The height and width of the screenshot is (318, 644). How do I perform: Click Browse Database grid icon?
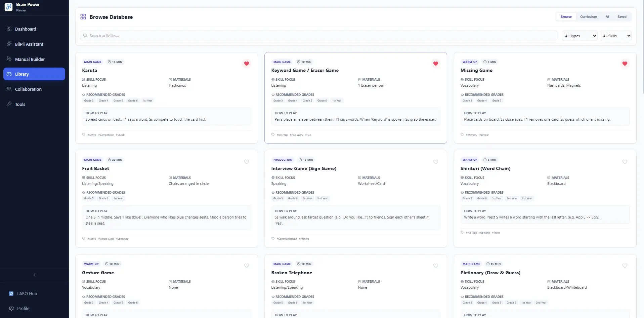pos(83,17)
